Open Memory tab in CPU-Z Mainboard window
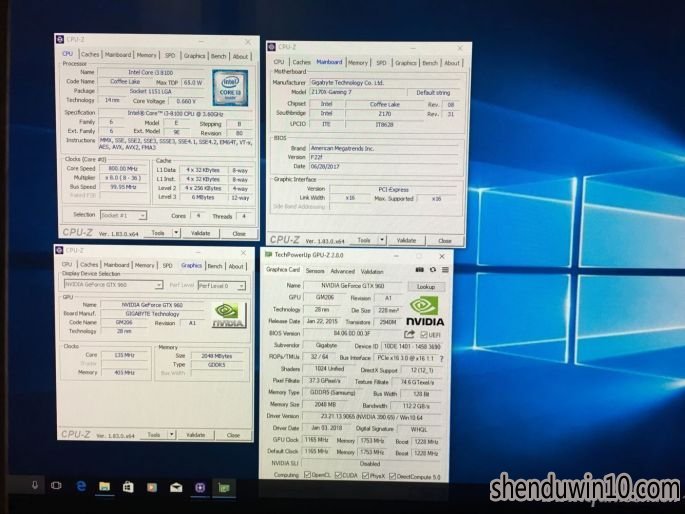 coord(358,63)
